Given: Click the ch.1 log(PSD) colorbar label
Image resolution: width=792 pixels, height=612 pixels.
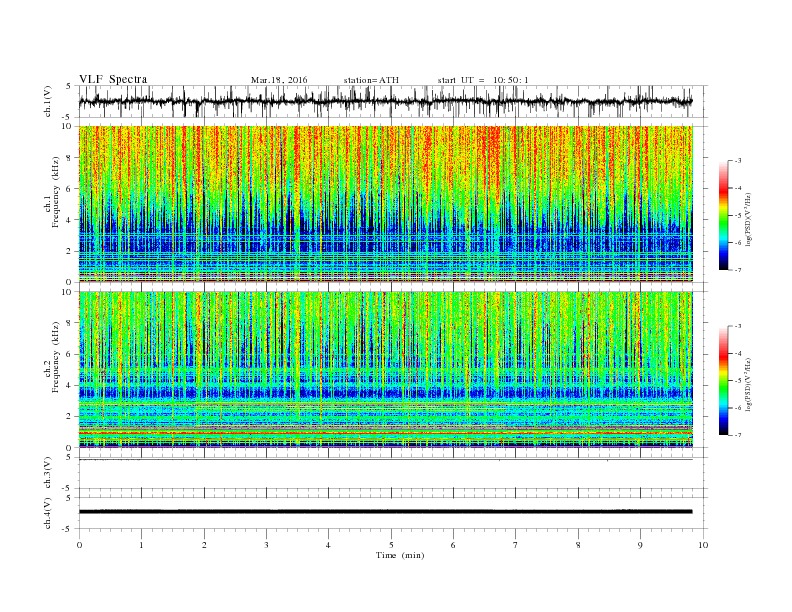Looking at the screenshot, I should (x=748, y=219).
